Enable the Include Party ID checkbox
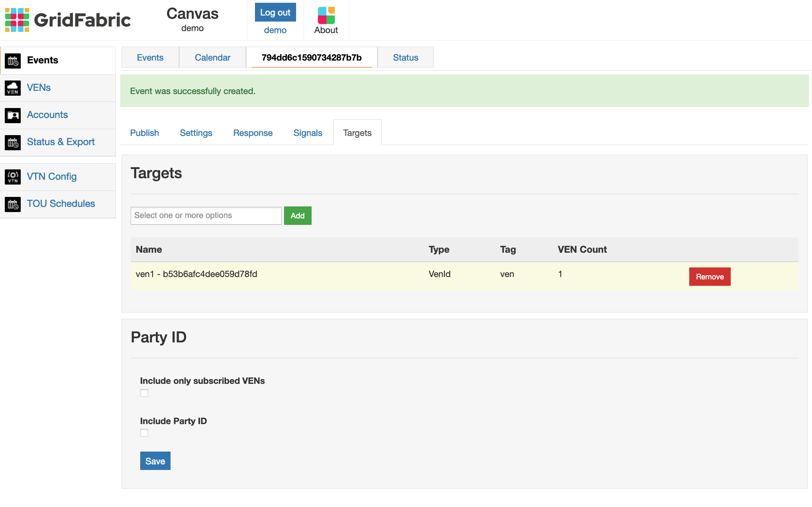This screenshot has height=507, width=812. (144, 433)
